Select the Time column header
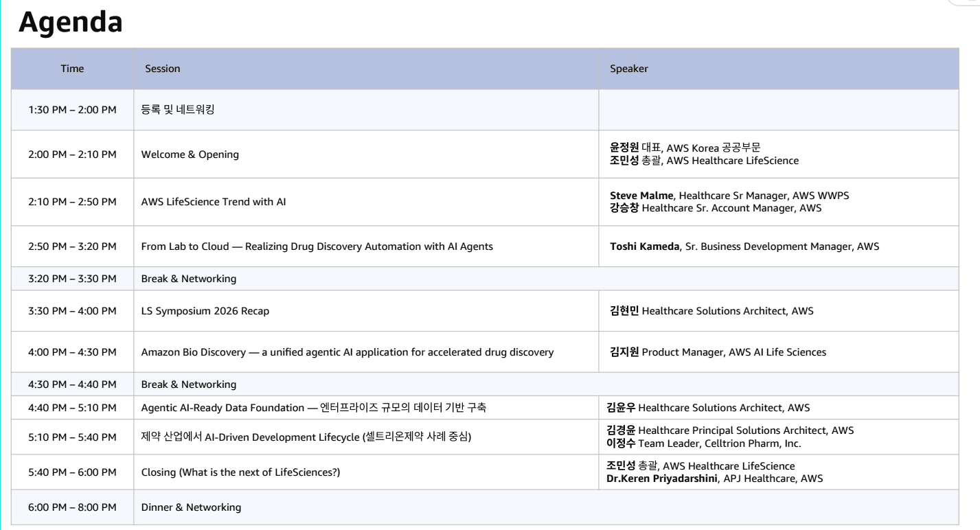Image resolution: width=980 pixels, height=530 pixels. coord(72,69)
